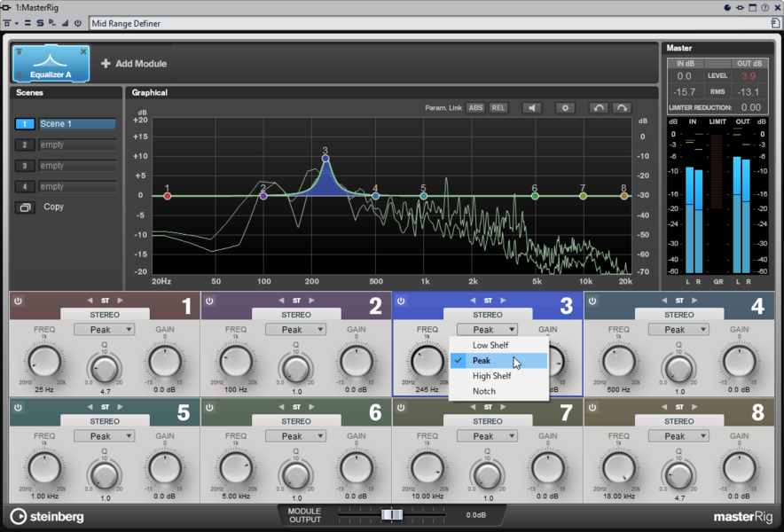Click the bypass power icon in title toolbar
Viewport: 784px width, 532px height.
point(78,23)
